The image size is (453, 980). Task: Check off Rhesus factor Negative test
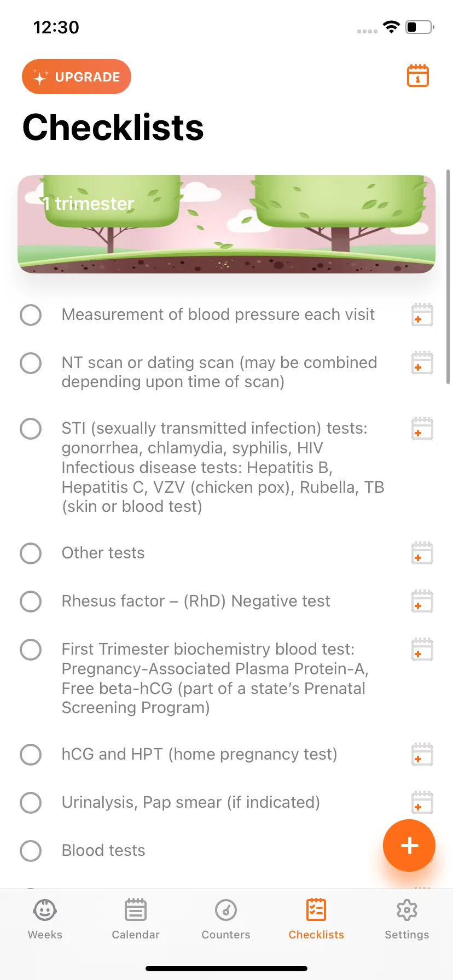click(31, 602)
